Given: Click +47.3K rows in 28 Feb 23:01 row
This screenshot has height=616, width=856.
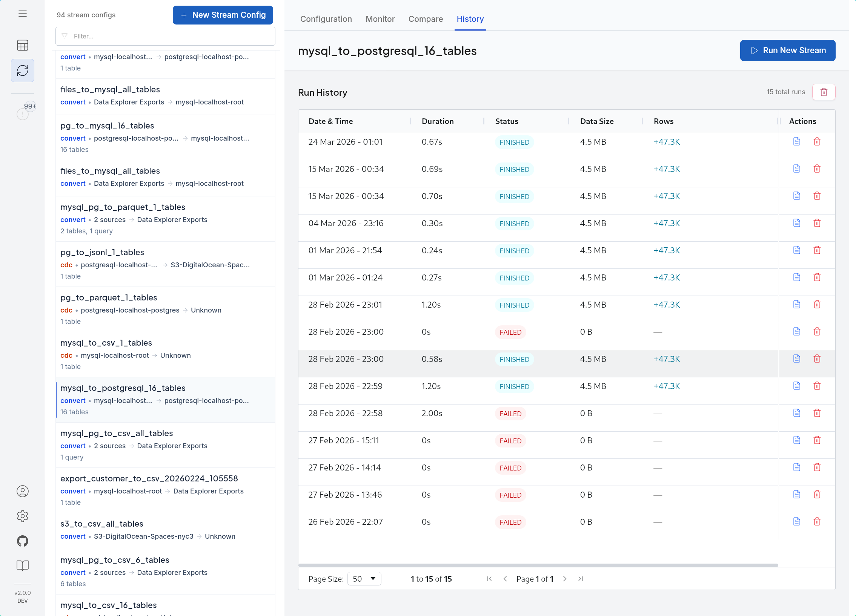Looking at the screenshot, I should (667, 305).
